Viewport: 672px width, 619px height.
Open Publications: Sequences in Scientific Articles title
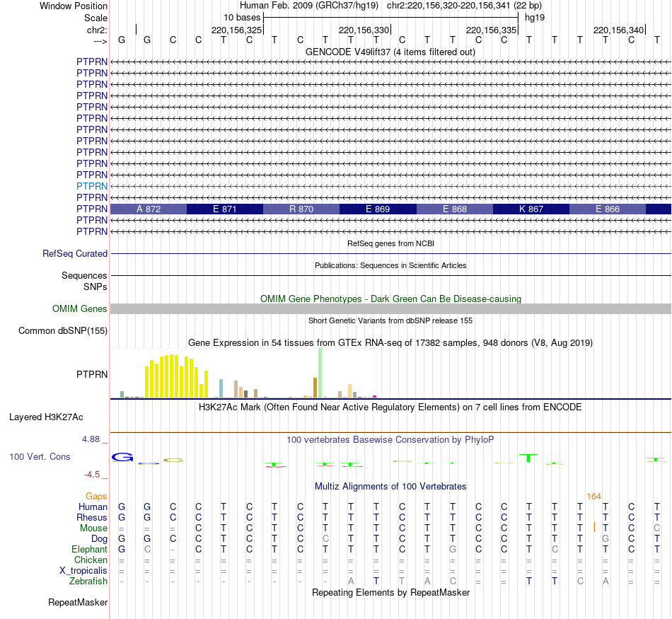[x=390, y=265]
